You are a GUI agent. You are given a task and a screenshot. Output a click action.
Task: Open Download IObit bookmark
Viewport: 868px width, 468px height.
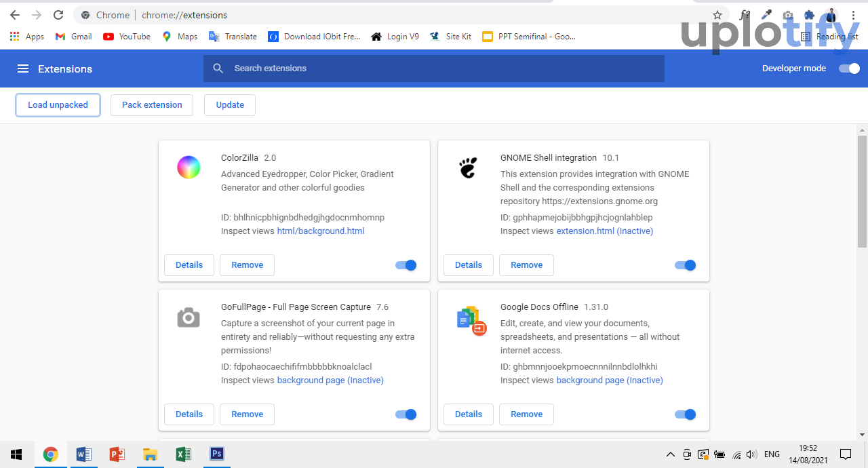tap(314, 37)
